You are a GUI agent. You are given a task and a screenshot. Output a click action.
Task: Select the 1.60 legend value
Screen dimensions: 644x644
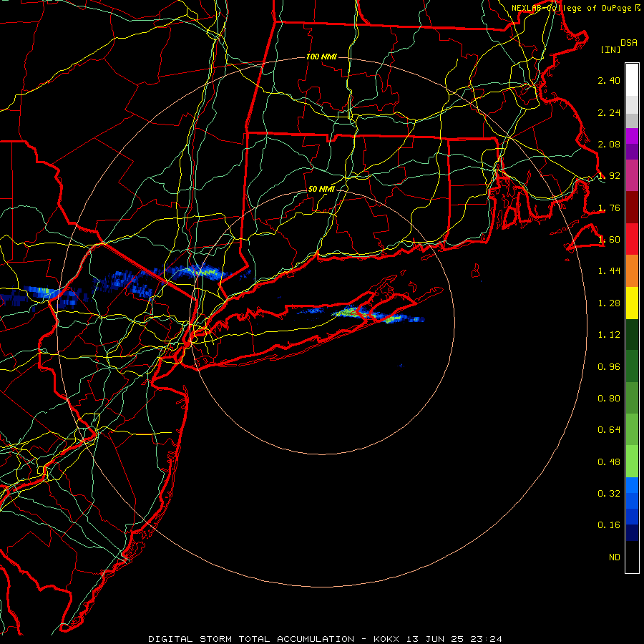tap(609, 240)
